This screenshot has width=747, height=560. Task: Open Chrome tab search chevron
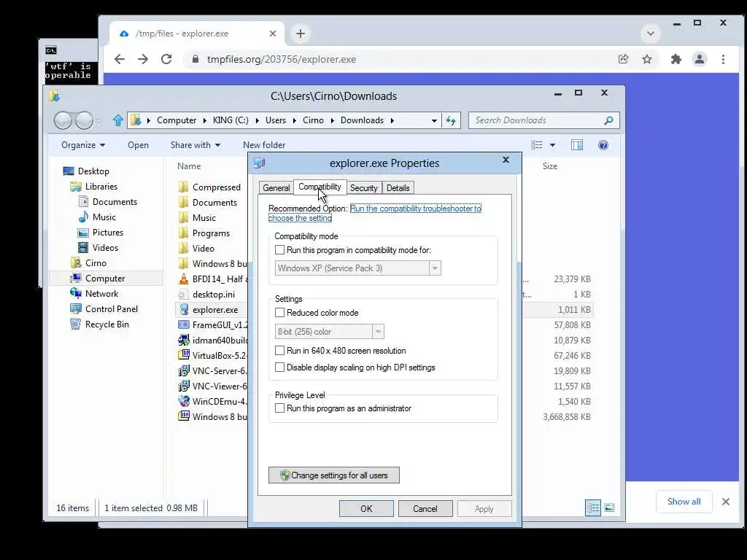(650, 34)
